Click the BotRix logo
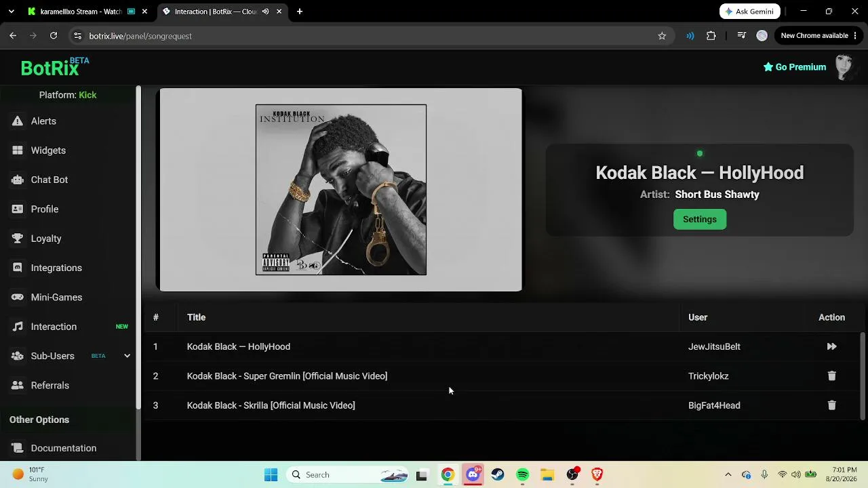This screenshot has width=868, height=488. pyautogui.click(x=54, y=67)
